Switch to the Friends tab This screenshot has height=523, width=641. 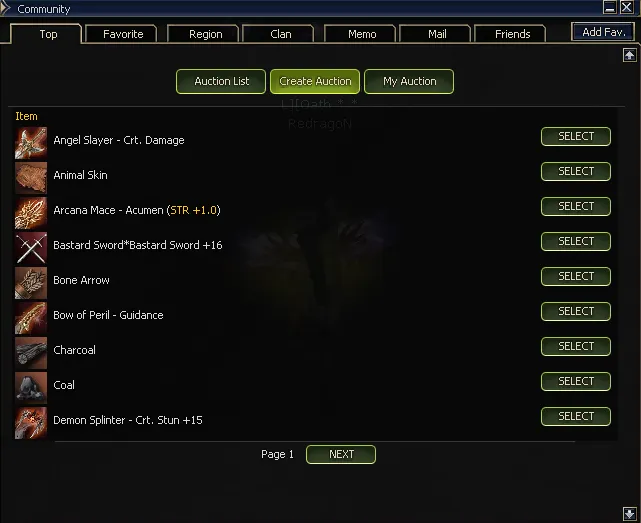point(512,34)
